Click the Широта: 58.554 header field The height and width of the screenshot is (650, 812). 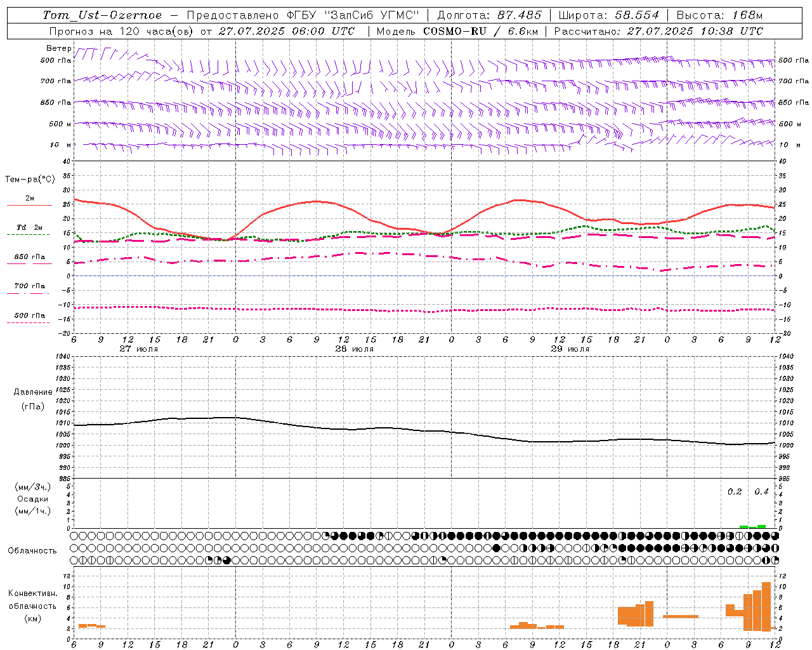pos(609,15)
